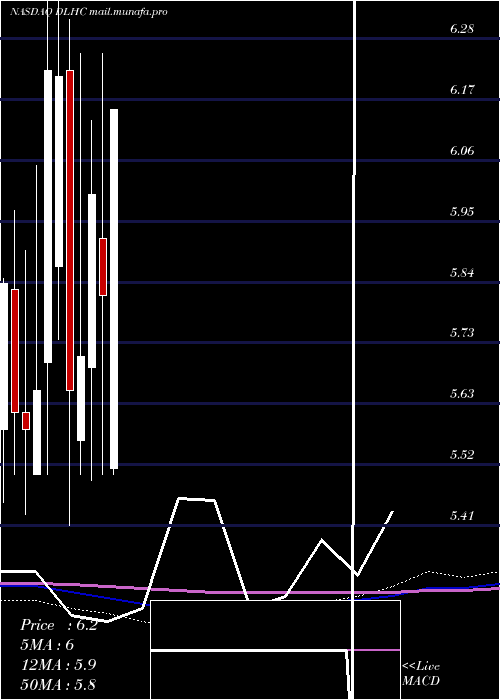
Task: Click the 5.41 price axis label
Action: click(x=462, y=516)
